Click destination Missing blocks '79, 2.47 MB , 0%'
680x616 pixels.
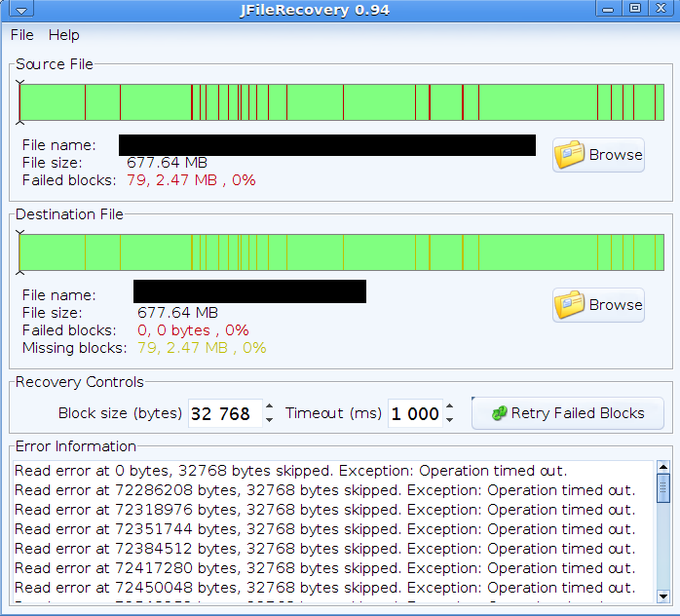pos(202,348)
